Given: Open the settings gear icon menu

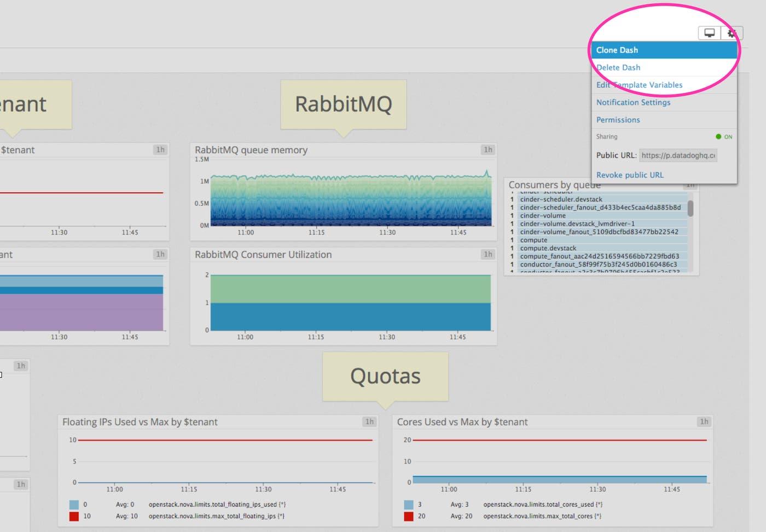Looking at the screenshot, I should [732, 33].
